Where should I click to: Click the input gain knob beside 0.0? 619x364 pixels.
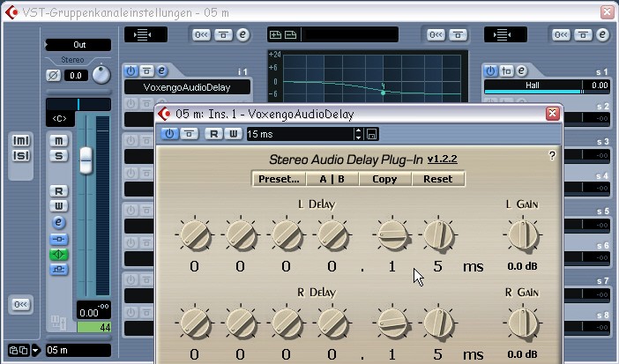pos(101,75)
